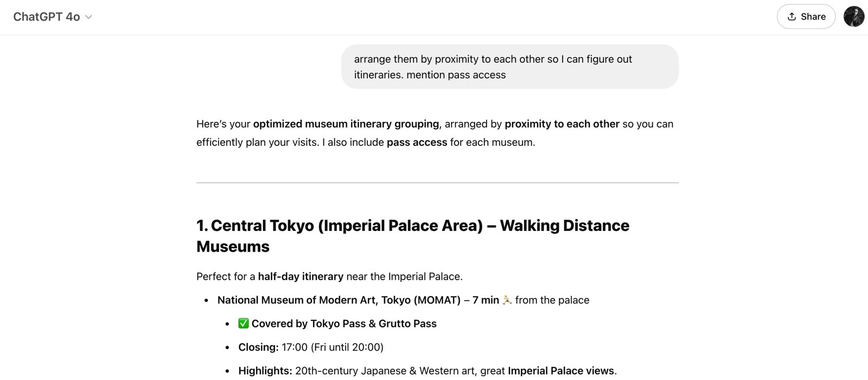Click the 'Highlights:' label
The image size is (868, 380).
[x=265, y=371]
